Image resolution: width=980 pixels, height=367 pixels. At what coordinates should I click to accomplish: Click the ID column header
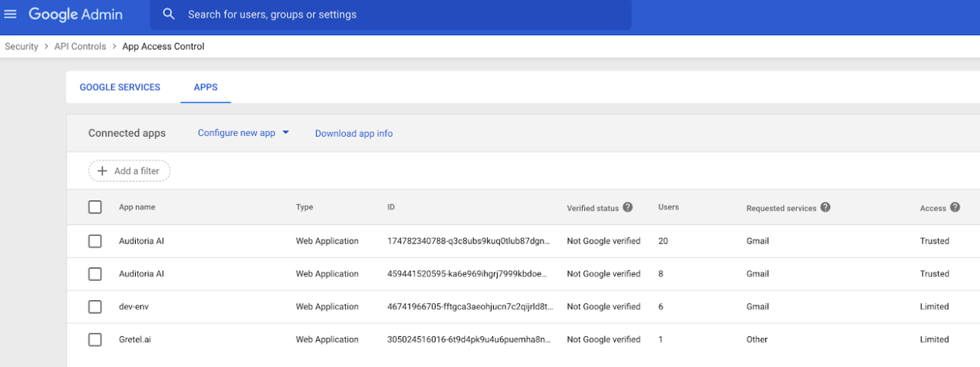pyautogui.click(x=391, y=207)
